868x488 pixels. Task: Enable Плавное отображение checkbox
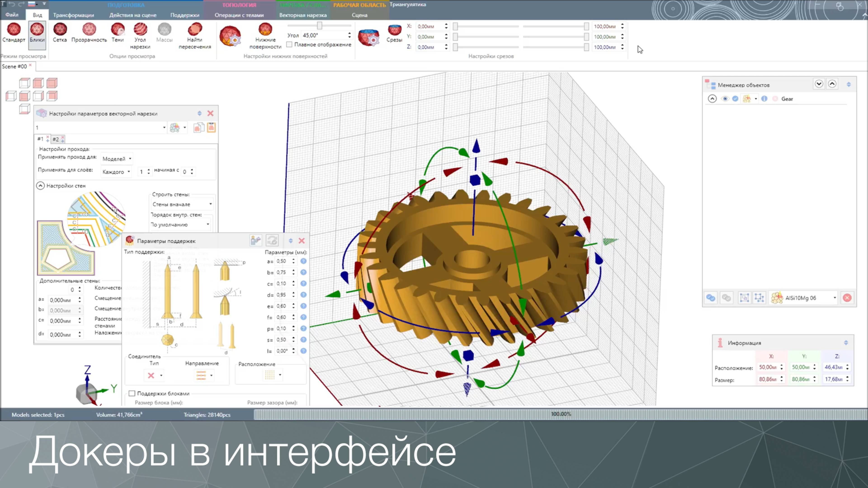pyautogui.click(x=290, y=45)
